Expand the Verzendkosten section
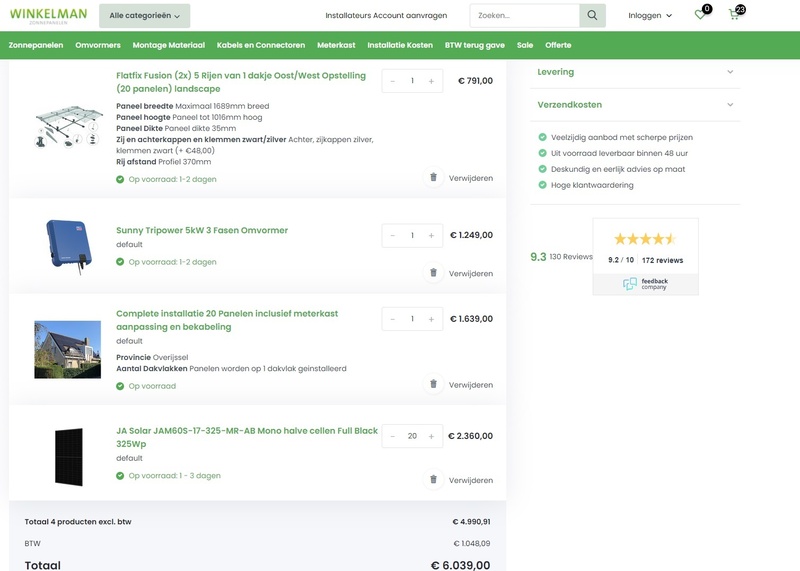Image resolution: width=800 pixels, height=571 pixels. [x=635, y=104]
